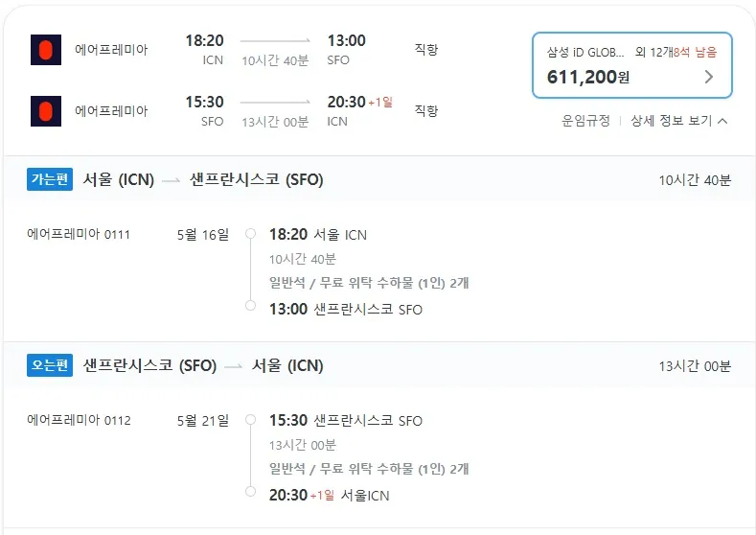This screenshot has height=535, width=756.
Task: Click 외 12개 other offers text
Action: [654, 52]
